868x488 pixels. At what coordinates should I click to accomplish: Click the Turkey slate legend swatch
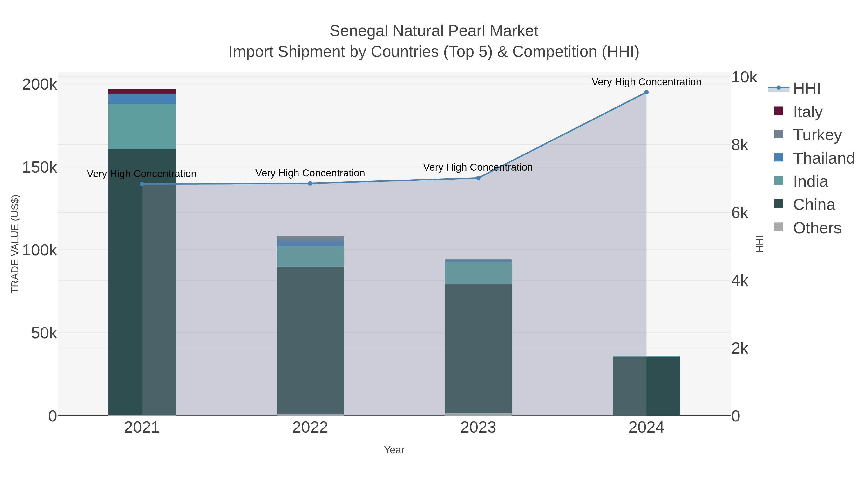coord(779,134)
